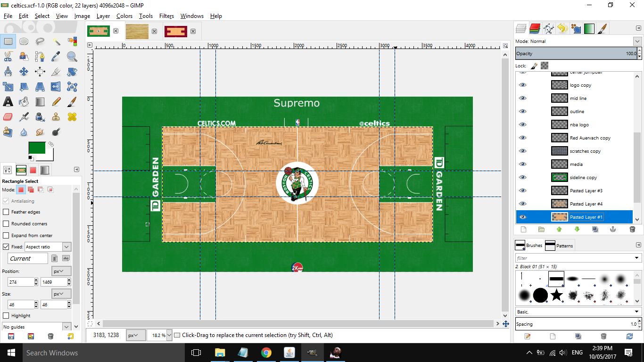Delete the selected layer using the trash button
This screenshot has width=644, height=362.
click(x=632, y=229)
